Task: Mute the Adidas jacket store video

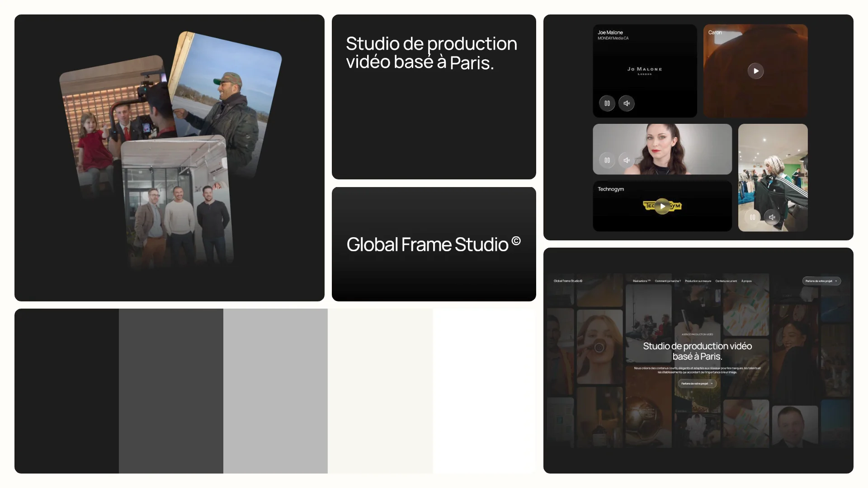Action: 772,217
